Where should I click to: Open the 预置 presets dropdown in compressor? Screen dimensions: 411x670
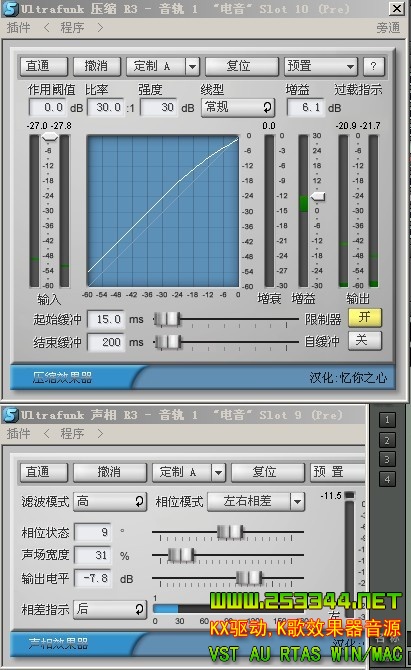tap(321, 66)
